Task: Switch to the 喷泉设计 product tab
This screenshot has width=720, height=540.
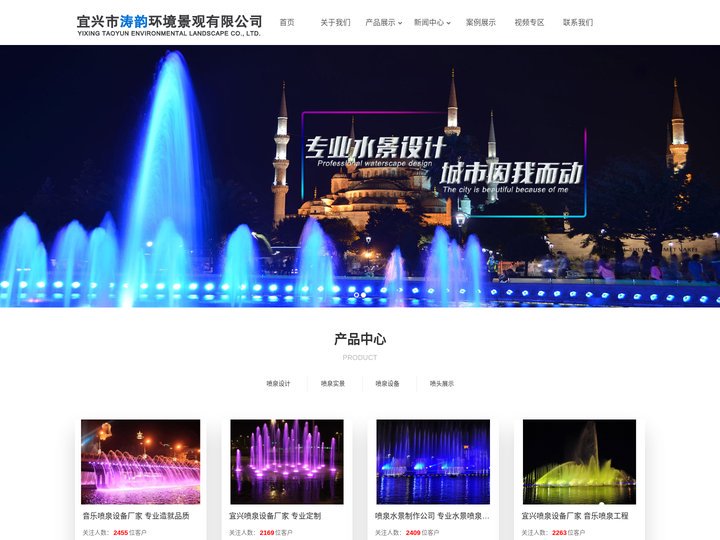Action: tap(278, 383)
